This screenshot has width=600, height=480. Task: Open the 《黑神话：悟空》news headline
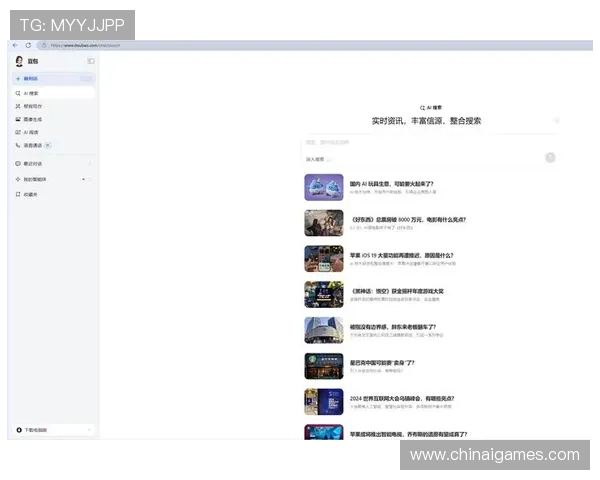pos(397,291)
